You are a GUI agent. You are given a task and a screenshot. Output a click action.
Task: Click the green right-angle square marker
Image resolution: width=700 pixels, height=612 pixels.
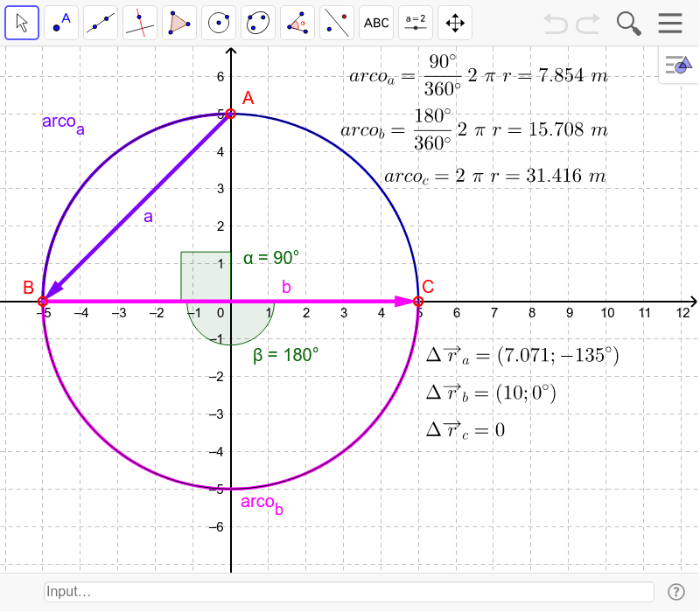[x=206, y=276]
